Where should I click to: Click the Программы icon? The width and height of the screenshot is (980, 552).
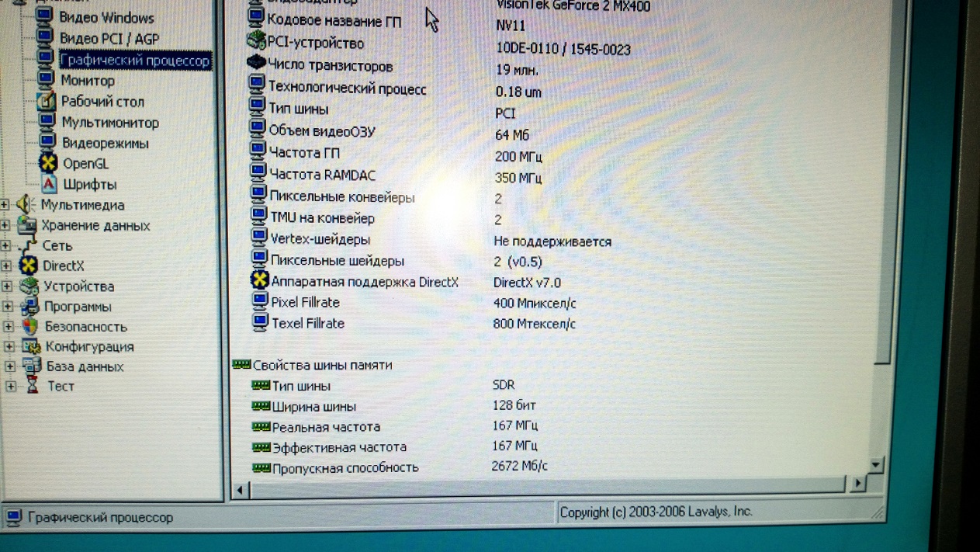coord(30,306)
